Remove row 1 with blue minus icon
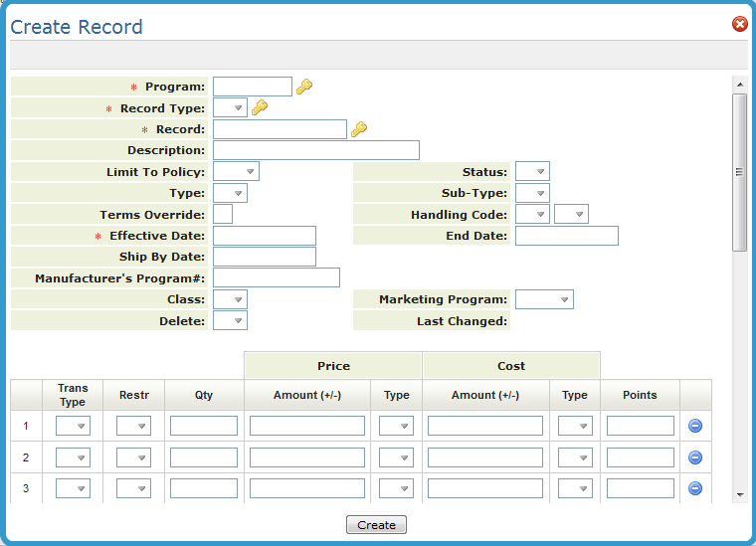 pos(695,426)
